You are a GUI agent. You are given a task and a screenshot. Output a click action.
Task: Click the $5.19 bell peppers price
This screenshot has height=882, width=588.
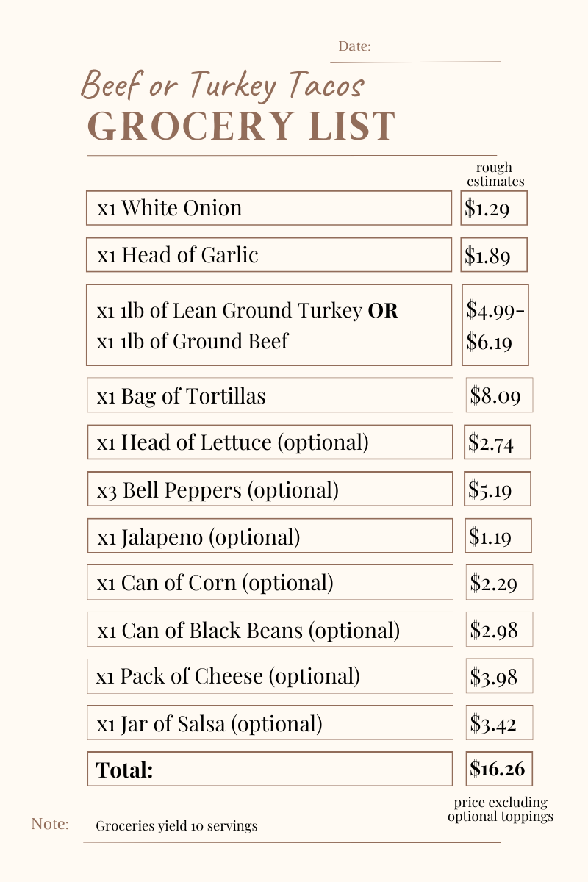[498, 489]
